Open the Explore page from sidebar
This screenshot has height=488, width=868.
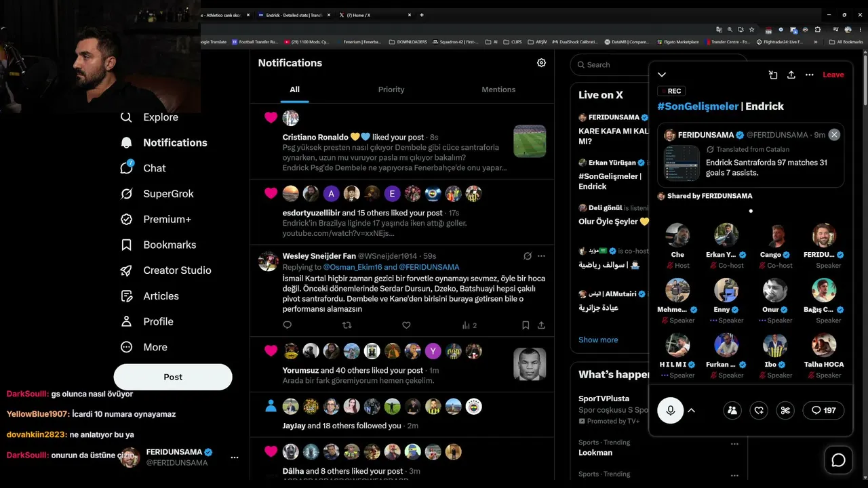coord(160,117)
